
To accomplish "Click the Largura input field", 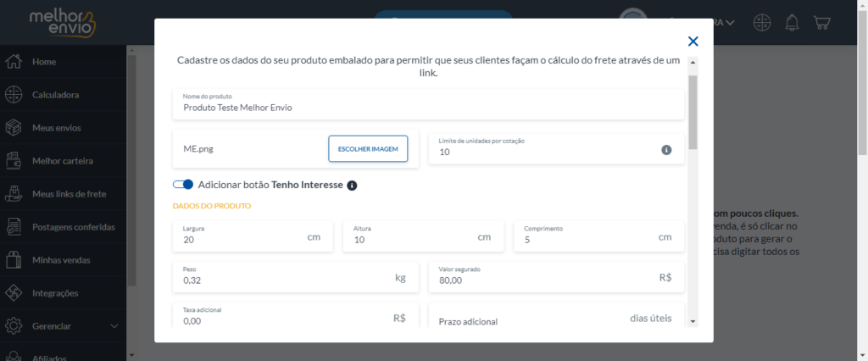I will click(x=253, y=236).
